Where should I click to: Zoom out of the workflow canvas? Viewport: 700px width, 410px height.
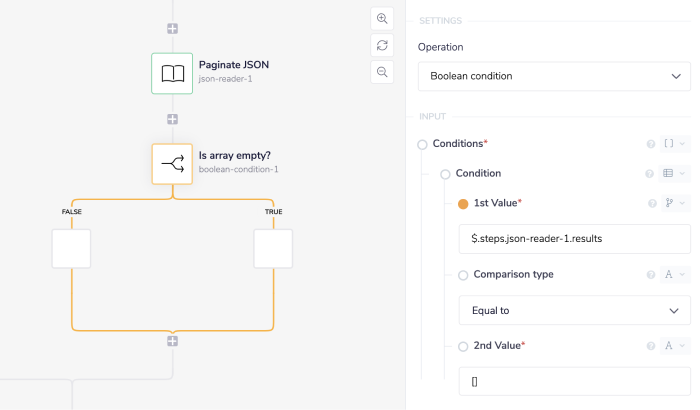click(382, 71)
